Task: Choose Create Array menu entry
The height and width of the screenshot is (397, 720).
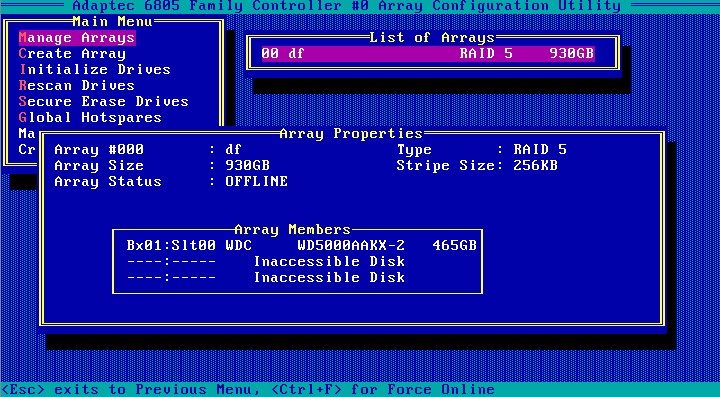Action: tap(72, 54)
